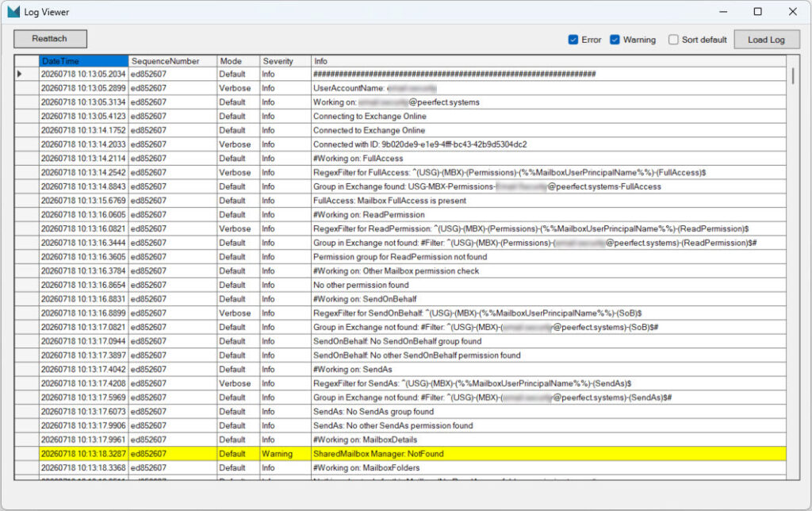Image resolution: width=812 pixels, height=511 pixels.
Task: Select the hash-marks separator info cell
Action: click(x=549, y=74)
